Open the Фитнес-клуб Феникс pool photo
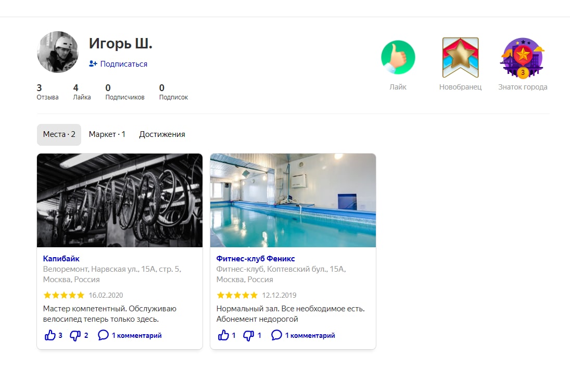Image resolution: width=570 pixels, height=392 pixels. pyautogui.click(x=293, y=200)
